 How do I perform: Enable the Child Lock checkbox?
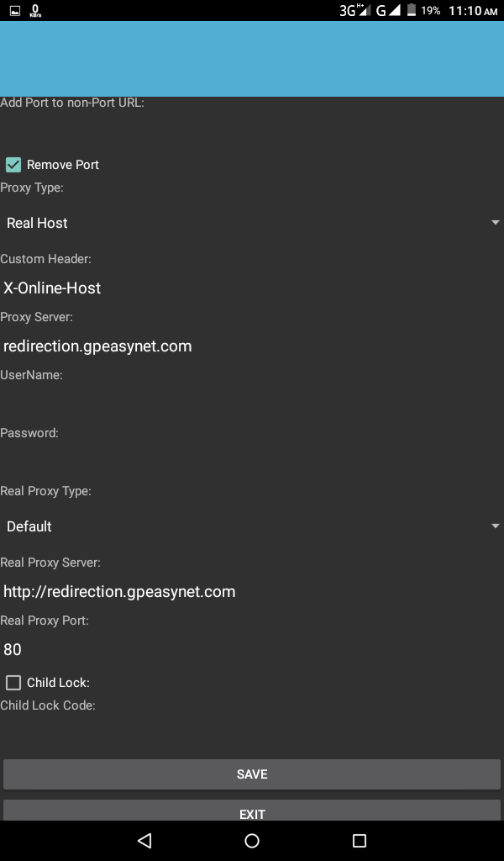13,683
